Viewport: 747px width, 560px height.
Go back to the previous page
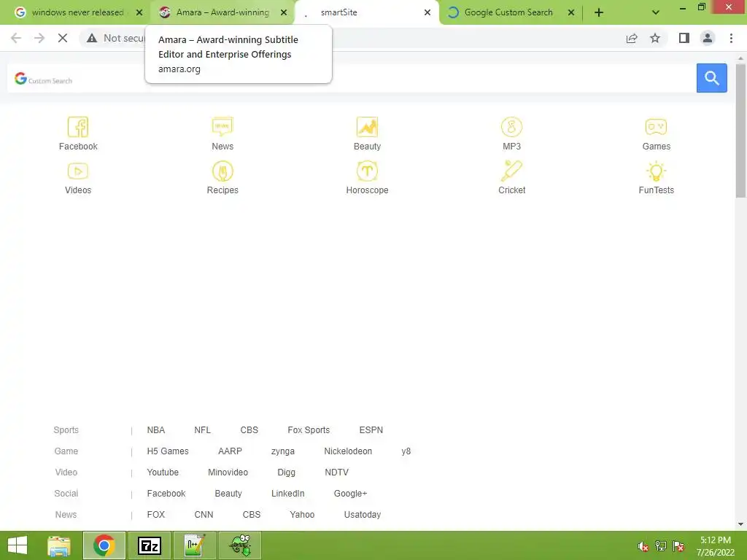[16, 38]
